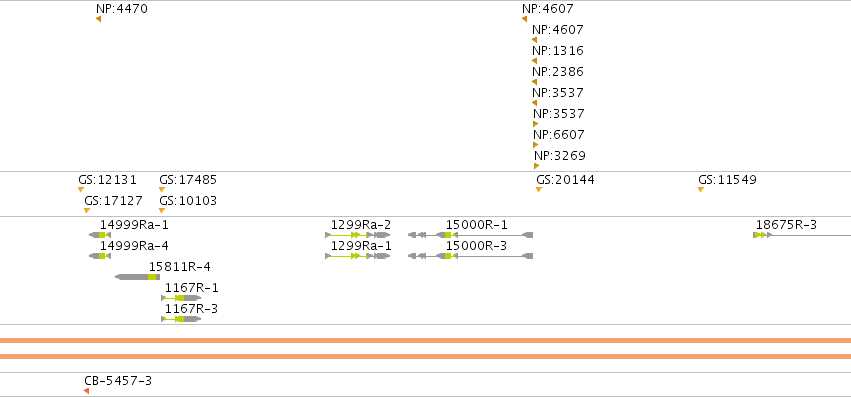Click the NP:4470 insertion marker
The height and width of the screenshot is (397, 851).
click(x=98, y=19)
